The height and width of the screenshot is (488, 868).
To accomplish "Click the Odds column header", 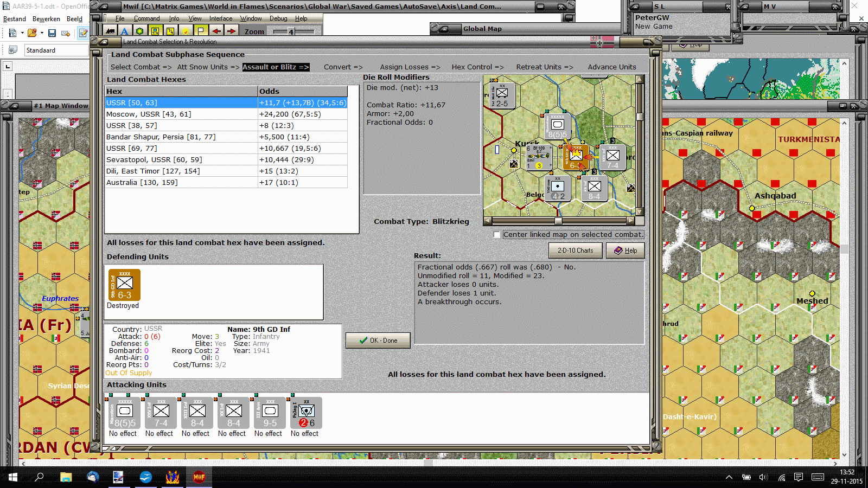I will pyautogui.click(x=303, y=91).
